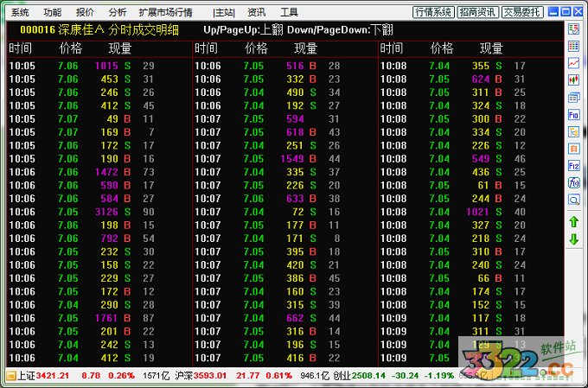
Task: Click the green up arrow icon
Action: pyautogui.click(x=573, y=222)
